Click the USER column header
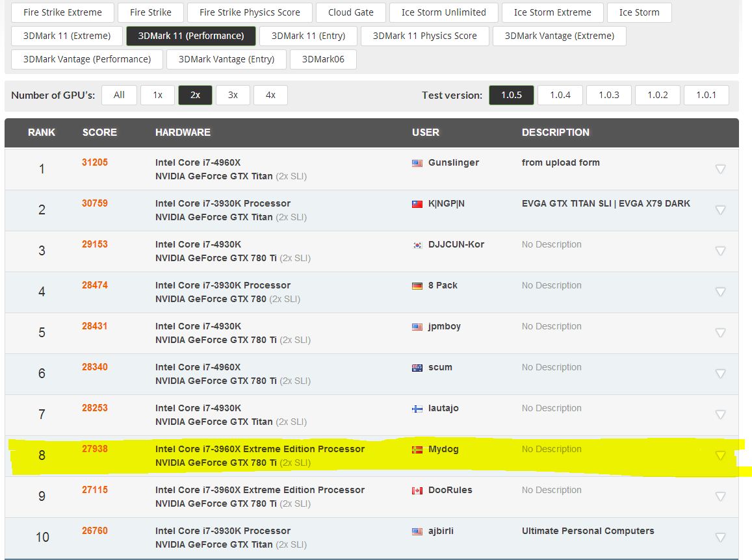This screenshot has width=752, height=560. (x=426, y=133)
